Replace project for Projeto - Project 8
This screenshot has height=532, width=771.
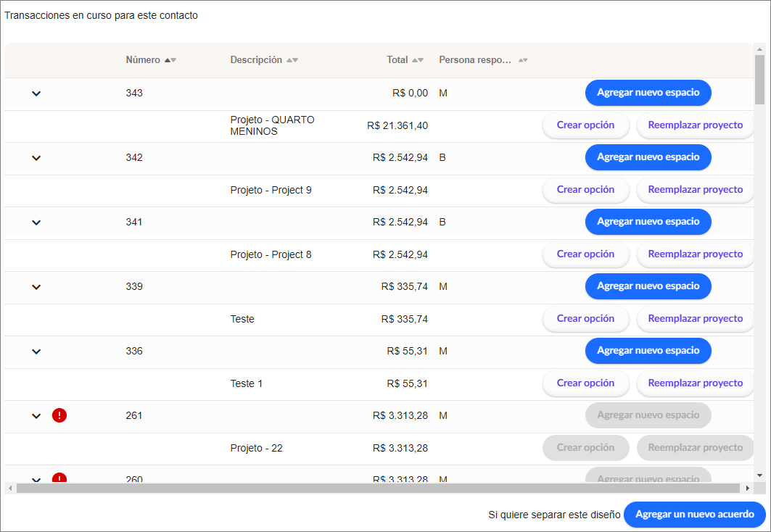pyautogui.click(x=696, y=254)
